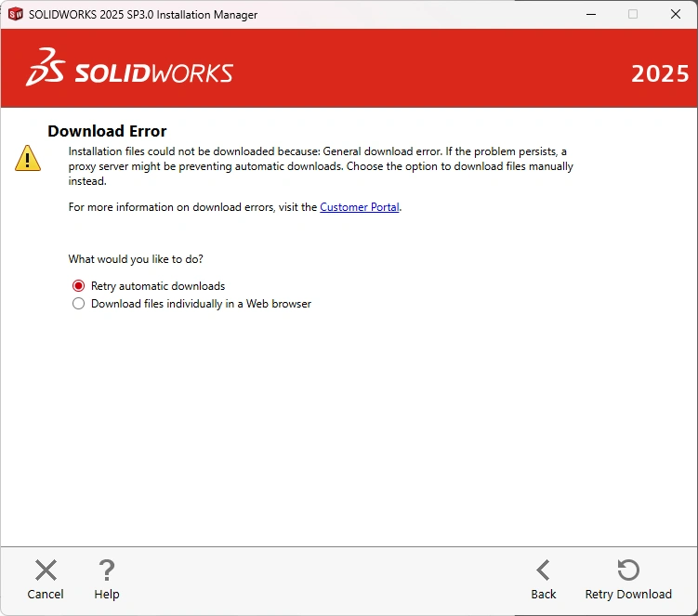Go Back using the left chevron icon
The height and width of the screenshot is (616, 698).
tap(543, 570)
